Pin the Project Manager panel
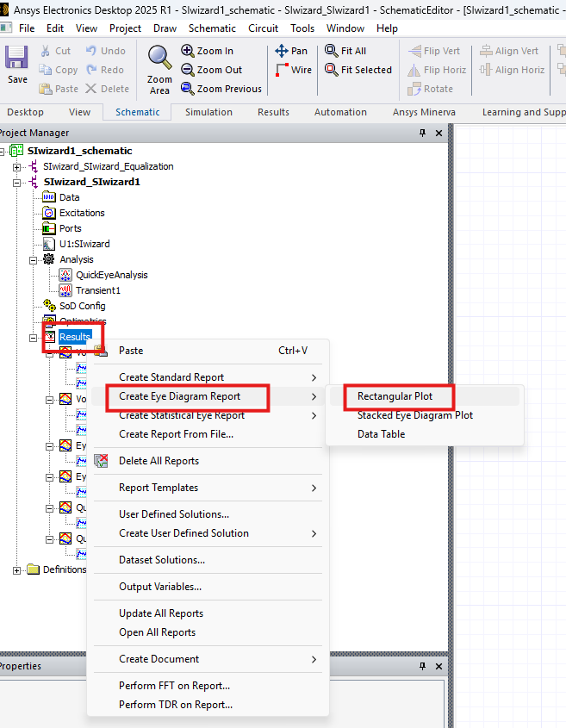This screenshot has width=566, height=728. click(x=422, y=133)
